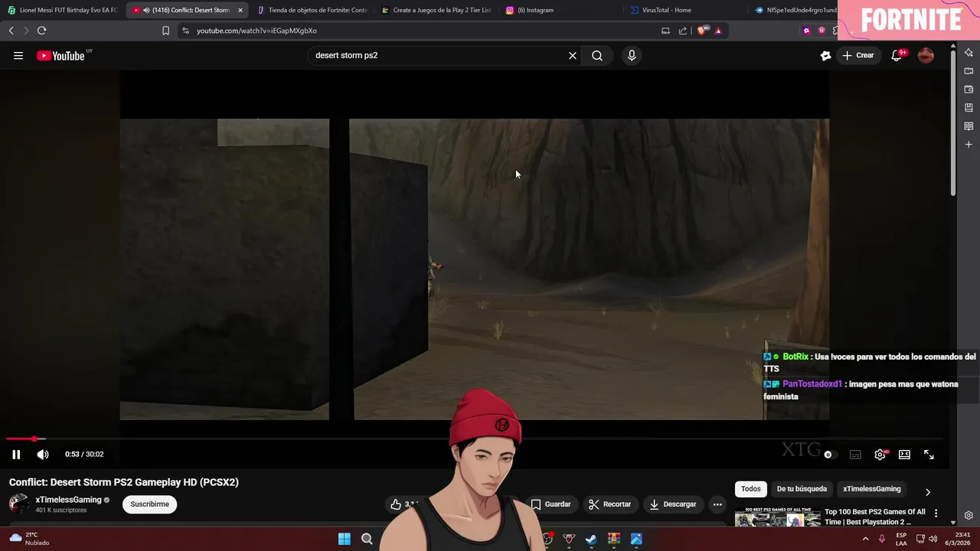Open the Brave Shields lion icon
This screenshot has height=551, width=980.
(x=701, y=31)
